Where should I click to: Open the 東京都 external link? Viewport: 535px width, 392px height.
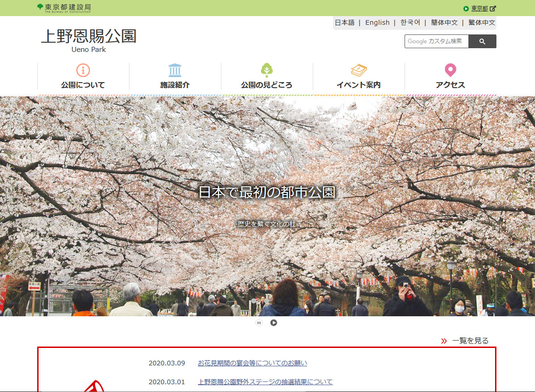480,8
